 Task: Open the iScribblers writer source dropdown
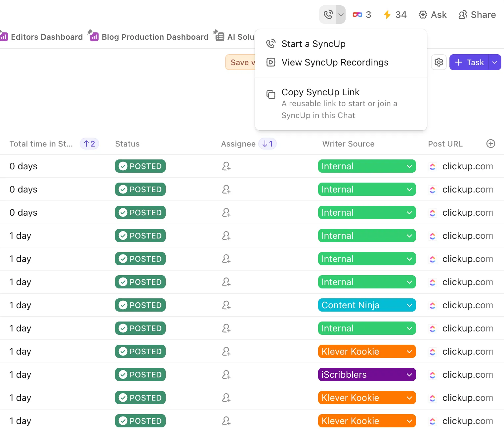[x=409, y=374]
